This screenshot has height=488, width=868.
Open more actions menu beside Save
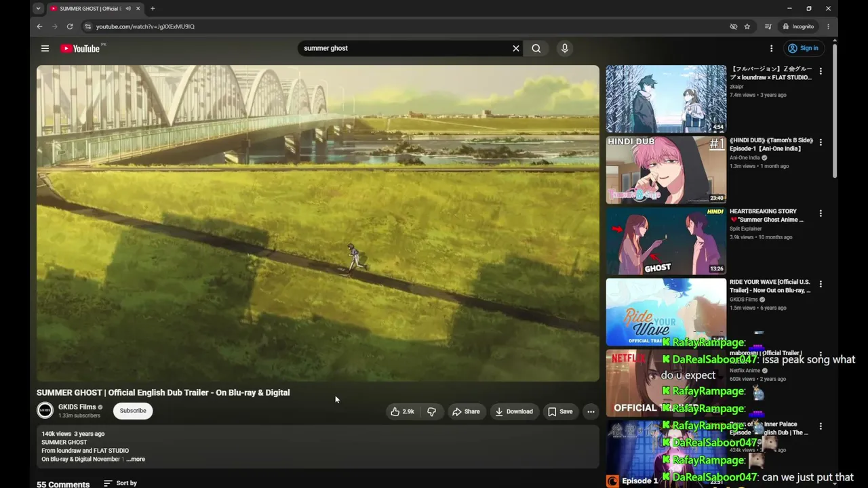[x=591, y=411]
